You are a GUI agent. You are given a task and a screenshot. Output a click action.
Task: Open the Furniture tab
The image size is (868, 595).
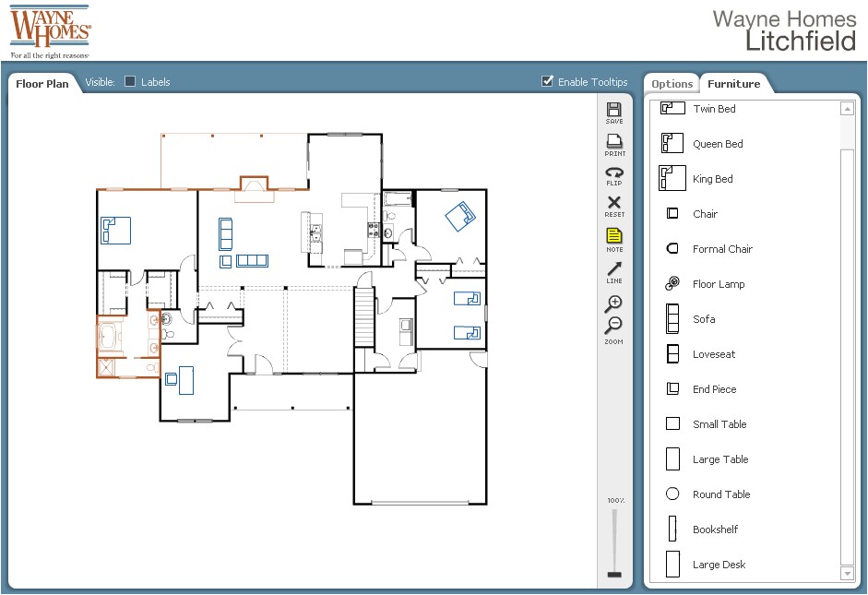point(735,83)
